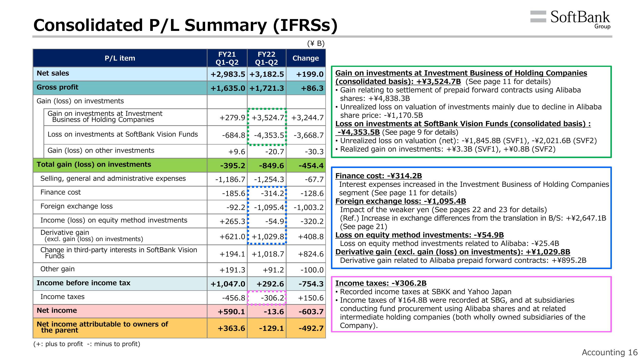The image size is (644, 362).
Task: Click the 'Foreign exchange loss: -¥1,095.4B' heading
Action: coord(401,201)
